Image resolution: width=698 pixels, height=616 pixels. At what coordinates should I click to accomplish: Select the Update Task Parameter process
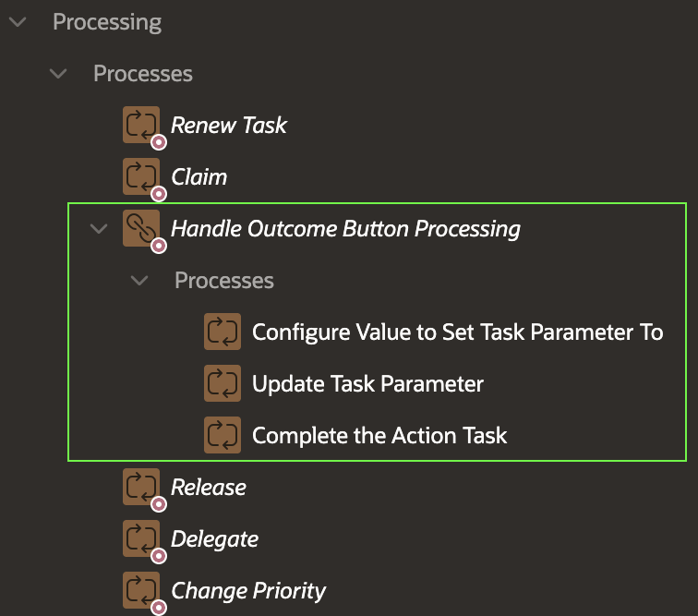pyautogui.click(x=367, y=383)
